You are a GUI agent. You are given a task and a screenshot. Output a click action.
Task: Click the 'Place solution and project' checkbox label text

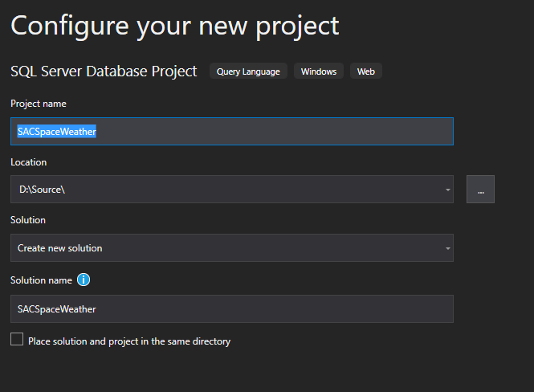click(129, 341)
